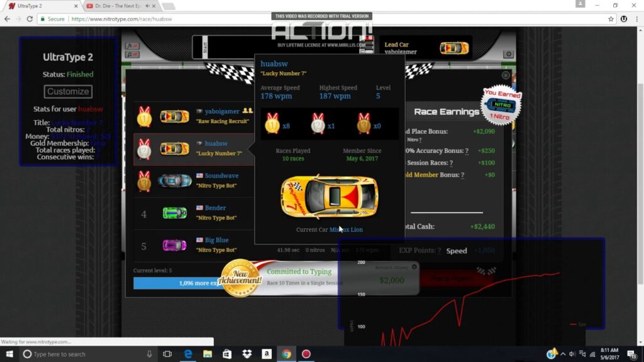Click the taskbar search box
Screen dimensions: 644x362
[x=88, y=354]
